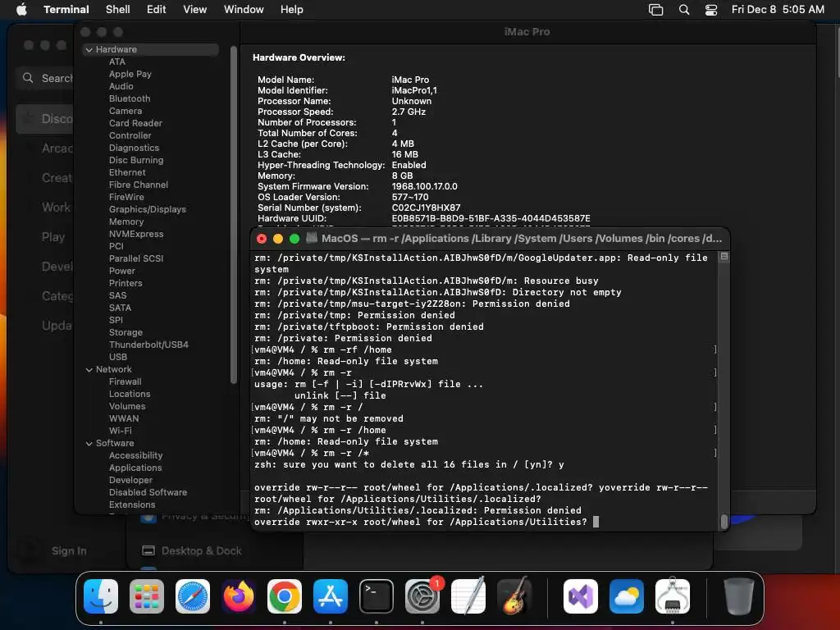
Task: Open the Terminal app menu
Action: (x=66, y=9)
